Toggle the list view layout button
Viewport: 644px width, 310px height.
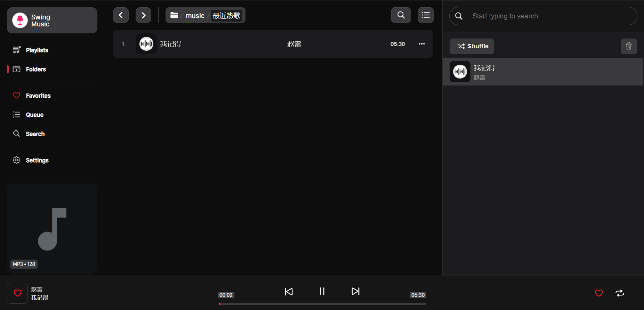coord(426,15)
